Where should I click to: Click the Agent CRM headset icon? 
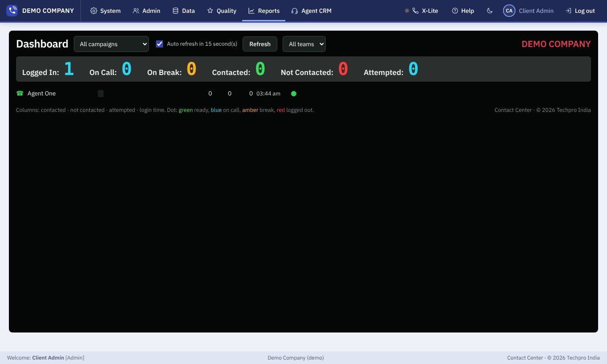tap(295, 11)
